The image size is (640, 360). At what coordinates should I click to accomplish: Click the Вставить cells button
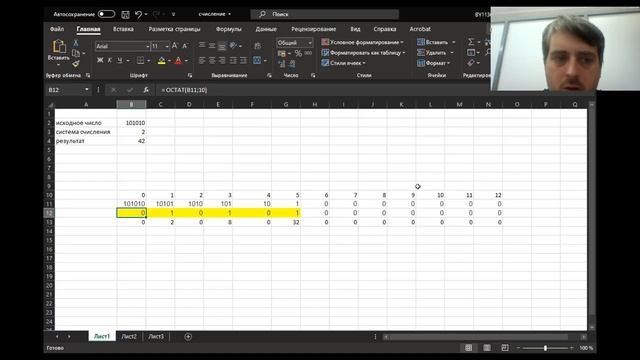point(436,42)
